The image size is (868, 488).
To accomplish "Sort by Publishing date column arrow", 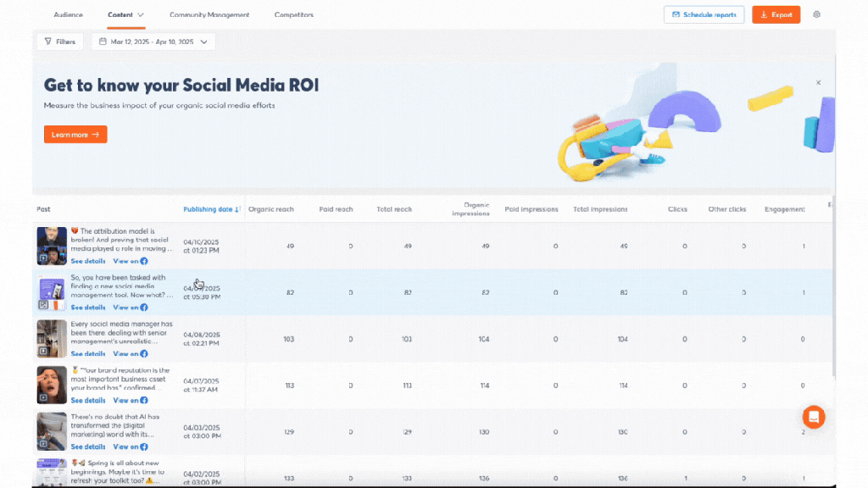I will point(237,209).
